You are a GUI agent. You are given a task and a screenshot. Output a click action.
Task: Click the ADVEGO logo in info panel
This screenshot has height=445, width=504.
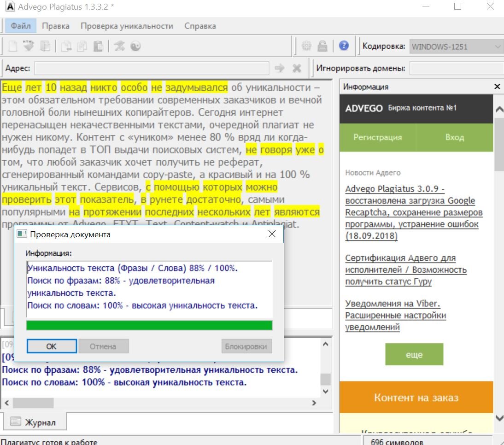(364, 108)
